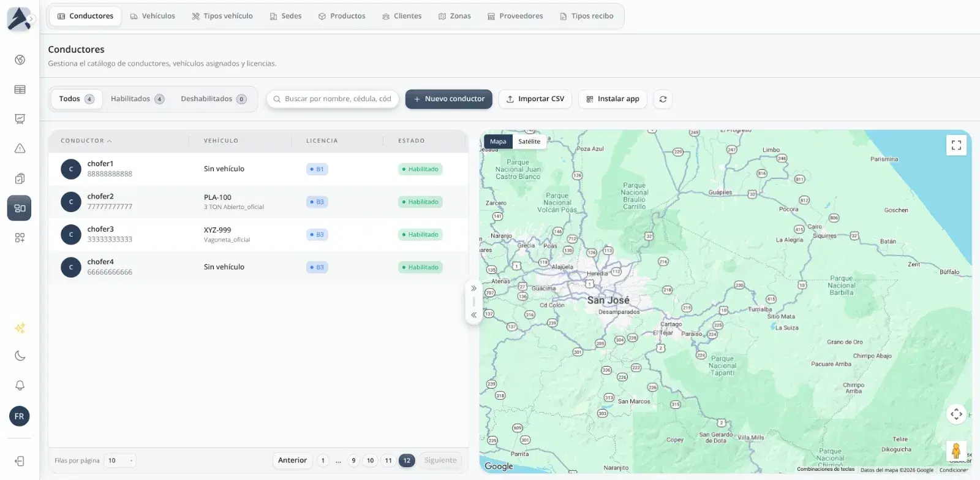Expand the sidebar with the chevron arrow
This screenshot has width=980, height=480.
pyautogui.click(x=31, y=19)
